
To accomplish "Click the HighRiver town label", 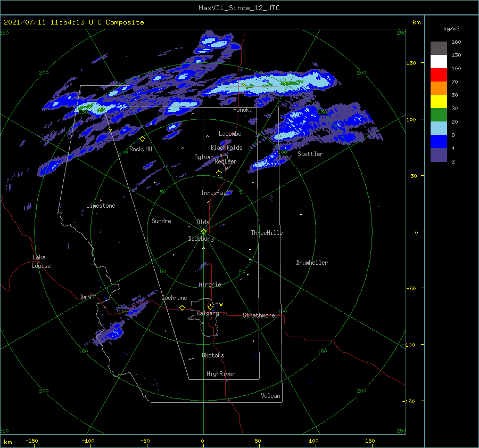I will click(x=221, y=374).
